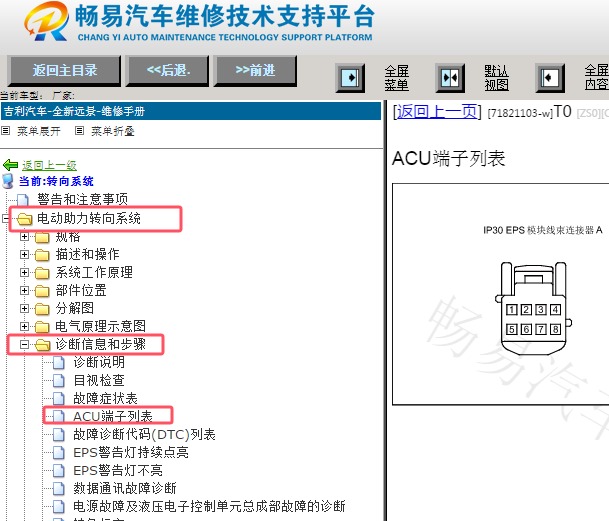The image size is (609, 521).
Task: Select 吉利汽车-全新远景-维修手册 title bar
Action: coord(191,112)
